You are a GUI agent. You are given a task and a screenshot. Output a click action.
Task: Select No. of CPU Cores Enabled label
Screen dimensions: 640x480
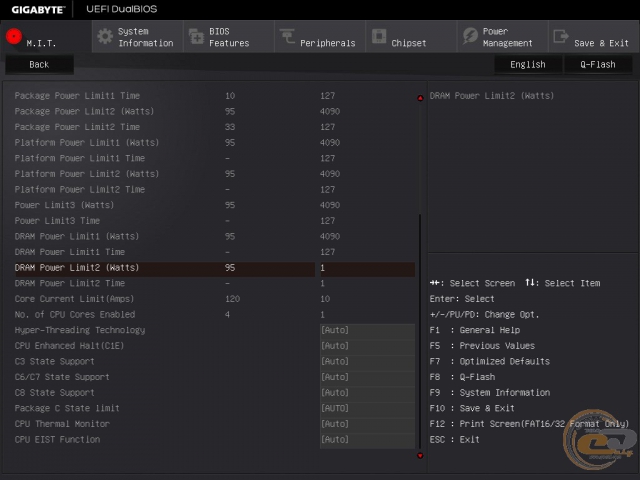point(75,315)
